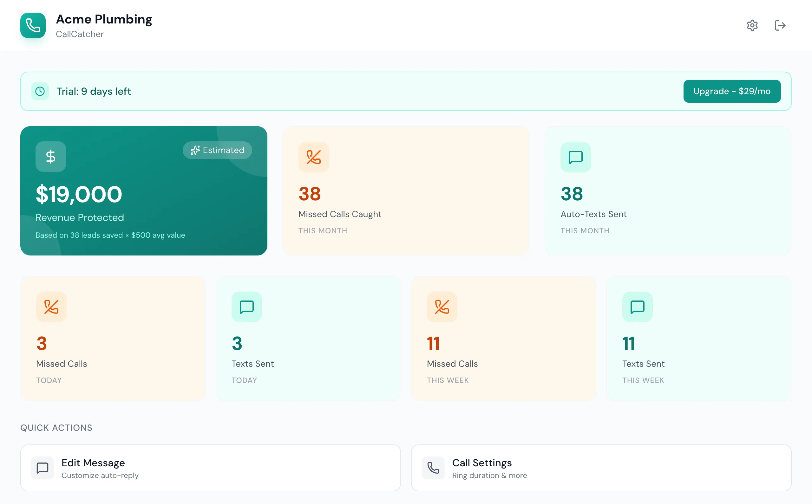Click the trial clock icon

[x=40, y=91]
